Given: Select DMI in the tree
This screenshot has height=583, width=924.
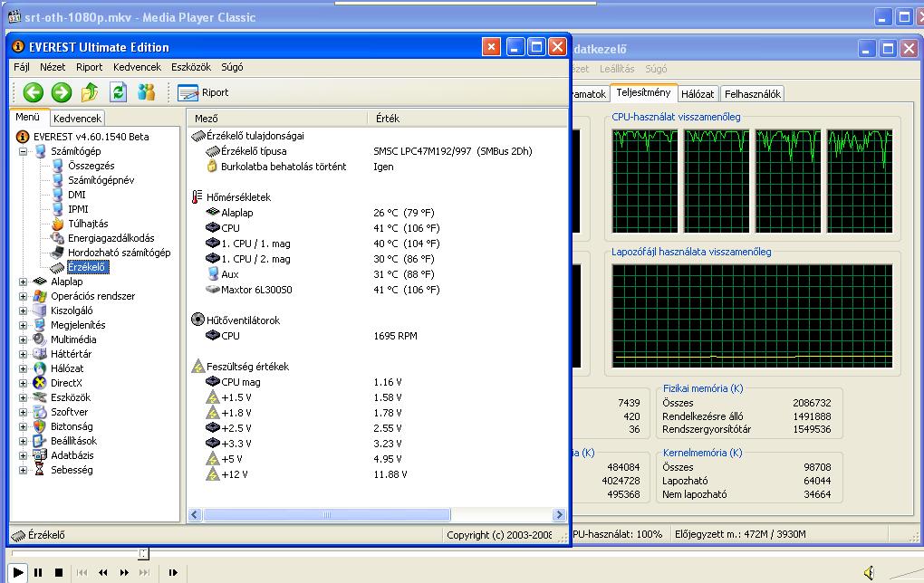Looking at the screenshot, I should [77, 195].
